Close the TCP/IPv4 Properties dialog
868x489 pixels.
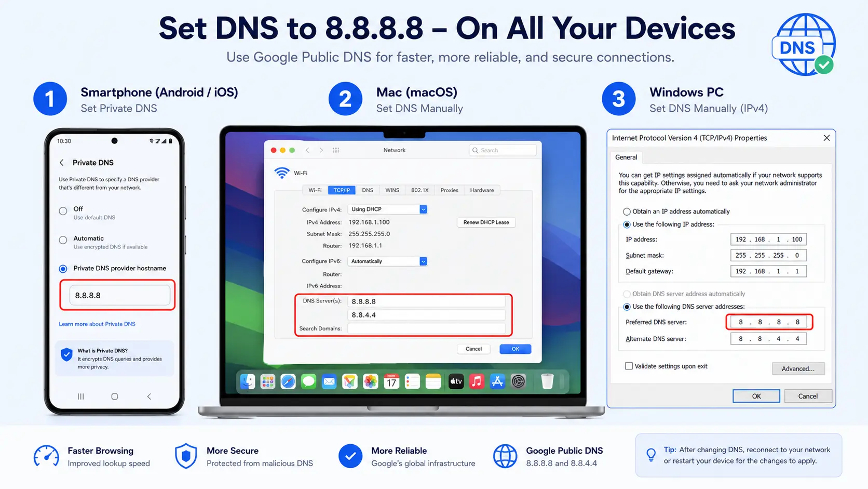(826, 138)
